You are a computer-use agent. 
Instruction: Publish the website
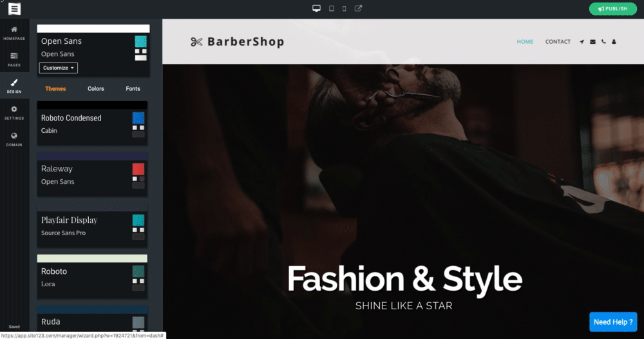point(613,8)
